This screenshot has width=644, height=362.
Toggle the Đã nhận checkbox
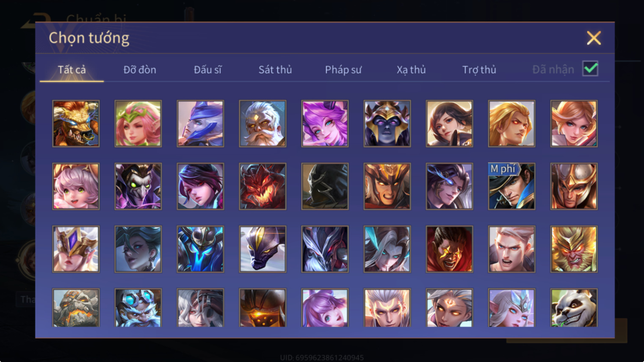(590, 69)
